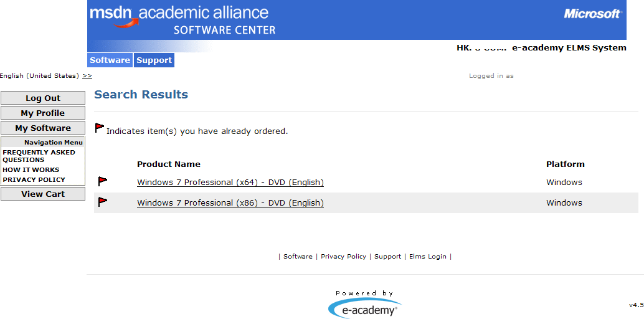
Task: Click the Log Out button
Action: [x=43, y=98]
